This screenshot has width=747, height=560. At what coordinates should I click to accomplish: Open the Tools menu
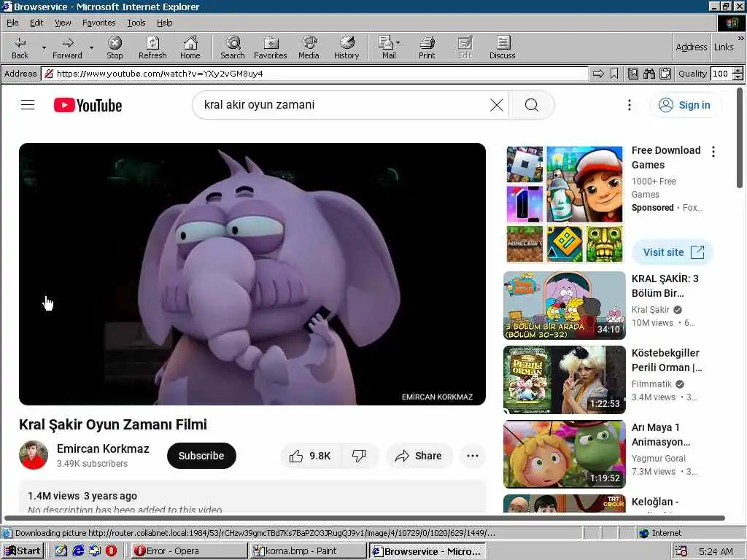136,23
